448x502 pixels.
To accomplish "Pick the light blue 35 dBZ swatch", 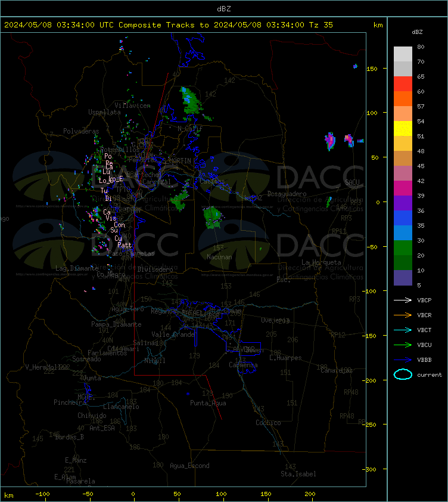I will pos(403,233).
